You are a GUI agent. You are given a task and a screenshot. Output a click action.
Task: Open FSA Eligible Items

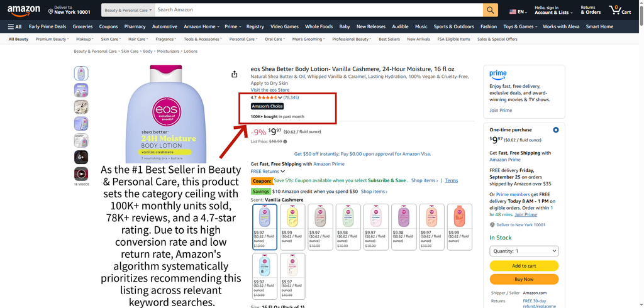(x=453, y=40)
